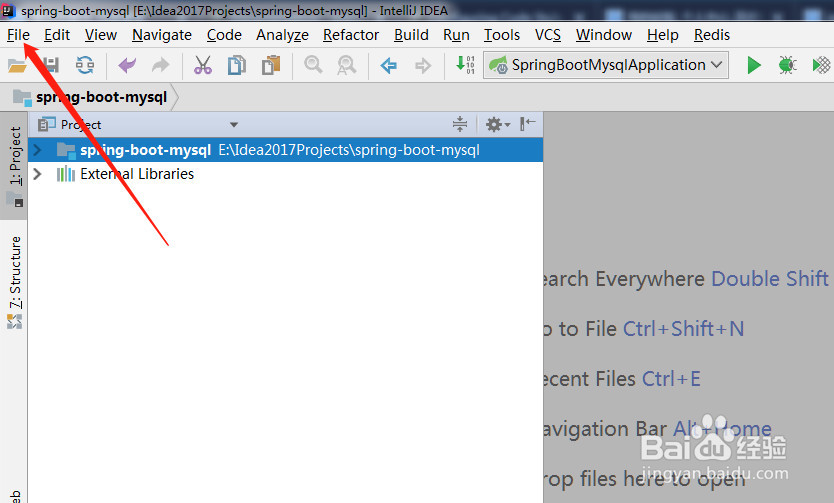The height and width of the screenshot is (503, 834).
Task: Click the Cut scissors icon
Action: (203, 65)
